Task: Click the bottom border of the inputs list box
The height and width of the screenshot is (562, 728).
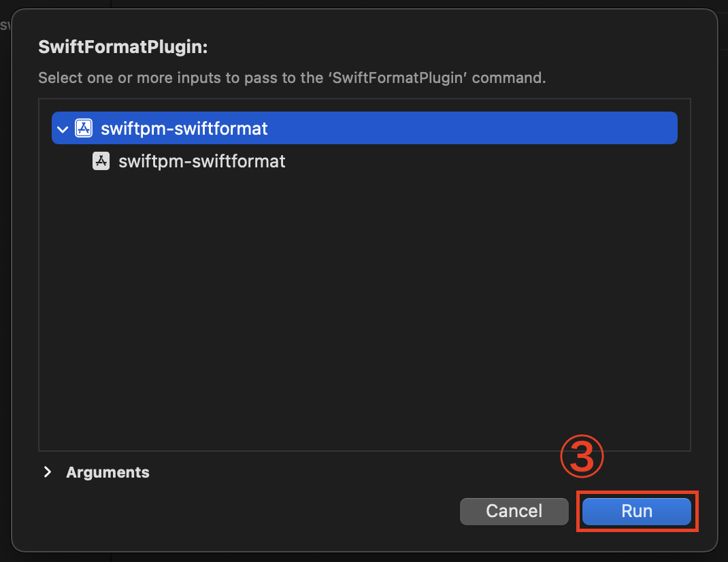Action: (365, 450)
